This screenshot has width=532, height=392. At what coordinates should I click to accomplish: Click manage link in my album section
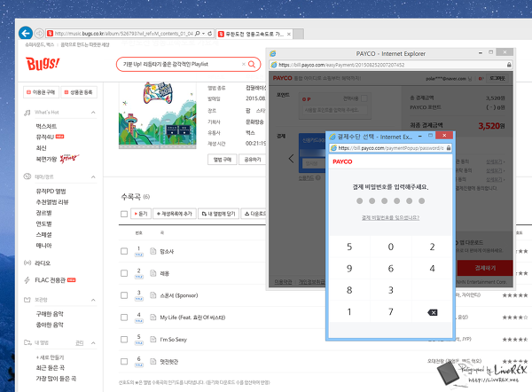click(80, 343)
